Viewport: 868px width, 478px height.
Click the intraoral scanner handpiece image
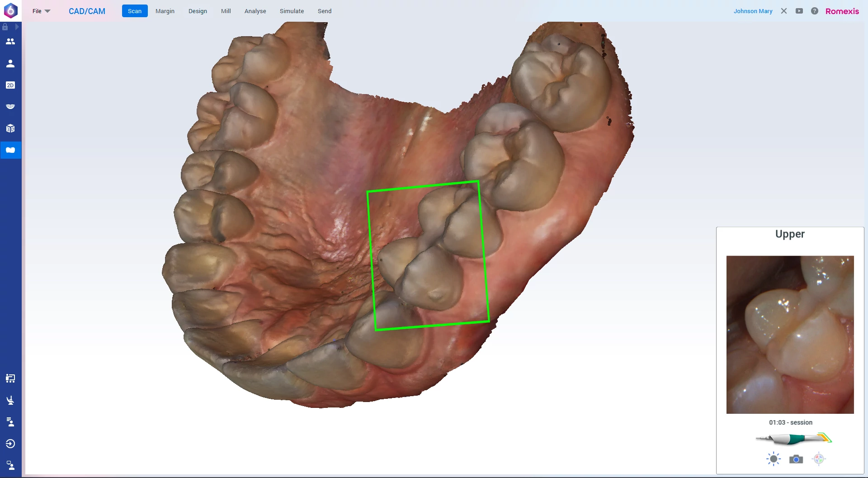[793, 438]
